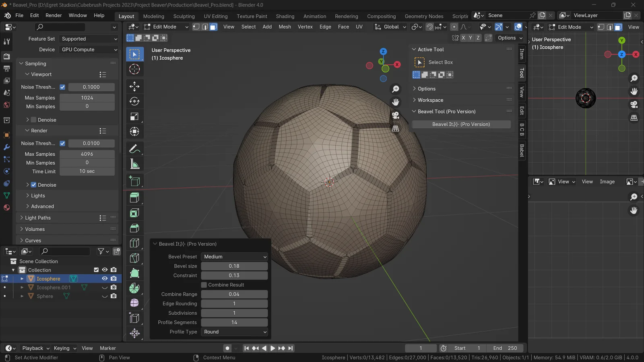Open the Mesh menu
644x362 pixels.
285,27
